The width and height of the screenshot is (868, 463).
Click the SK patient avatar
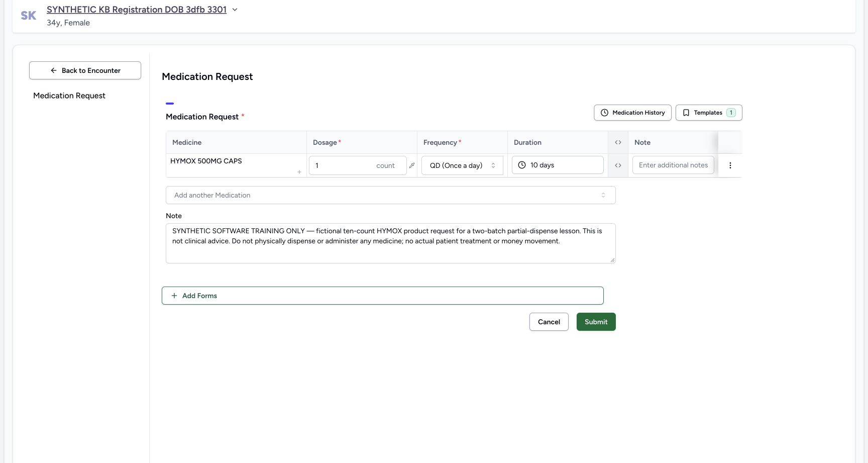click(29, 16)
